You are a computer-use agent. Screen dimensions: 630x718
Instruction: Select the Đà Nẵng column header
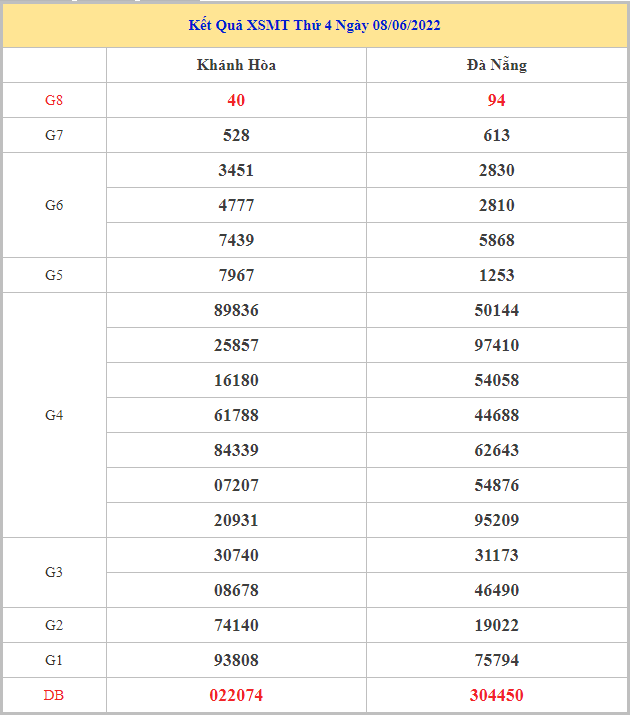coord(496,65)
